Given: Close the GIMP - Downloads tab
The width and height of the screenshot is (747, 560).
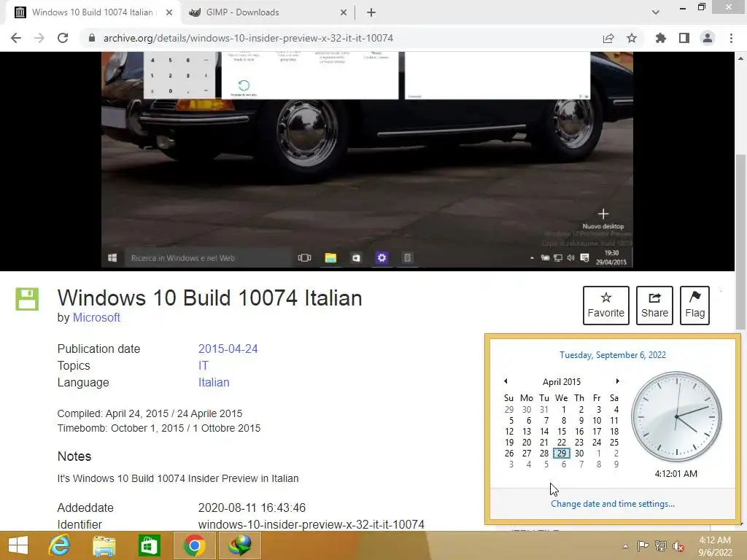Looking at the screenshot, I should tap(344, 12).
